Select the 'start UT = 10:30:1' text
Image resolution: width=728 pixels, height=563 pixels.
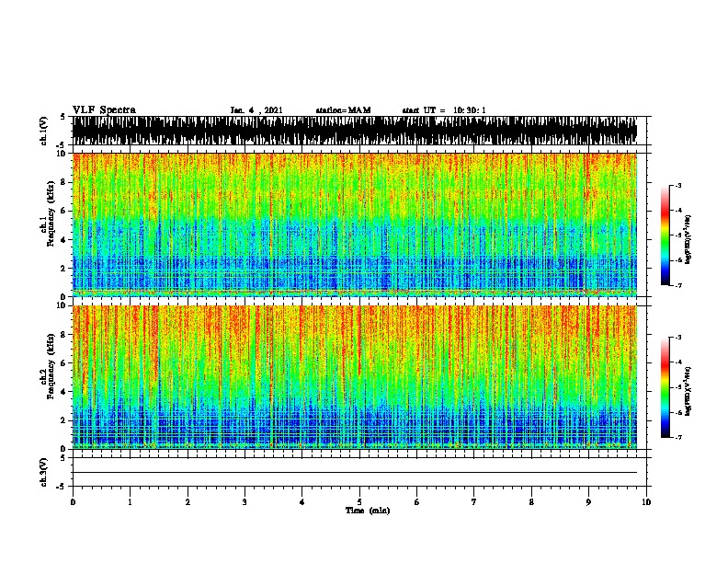(x=444, y=110)
